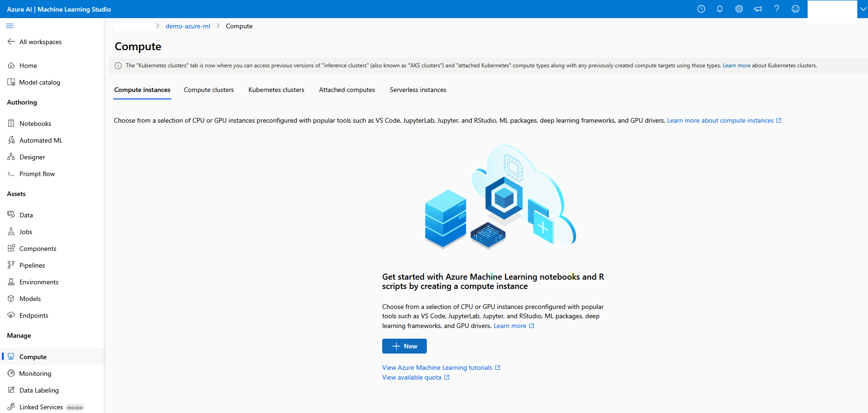The height and width of the screenshot is (413, 868).
Task: Click the Azure AI Machine Learning Studio title
Action: pos(59,9)
